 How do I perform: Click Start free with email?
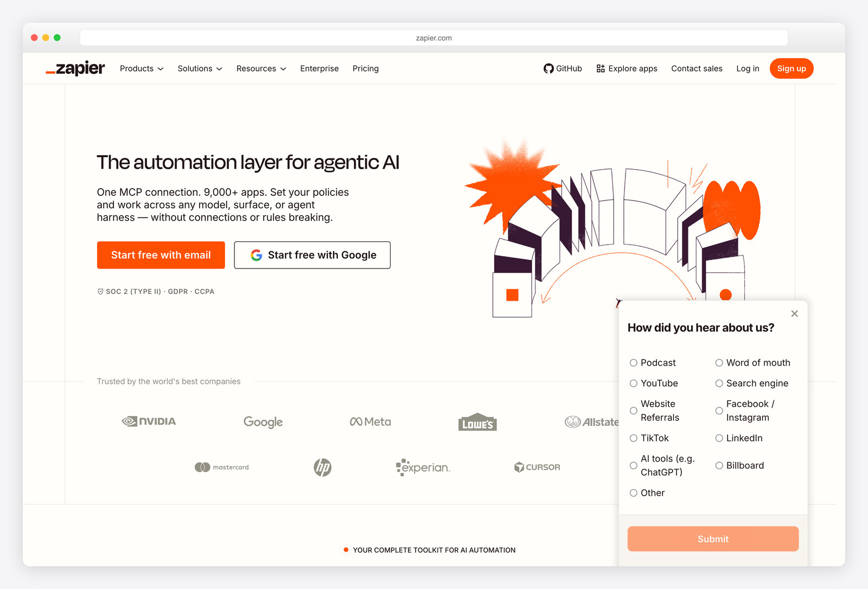pos(161,255)
